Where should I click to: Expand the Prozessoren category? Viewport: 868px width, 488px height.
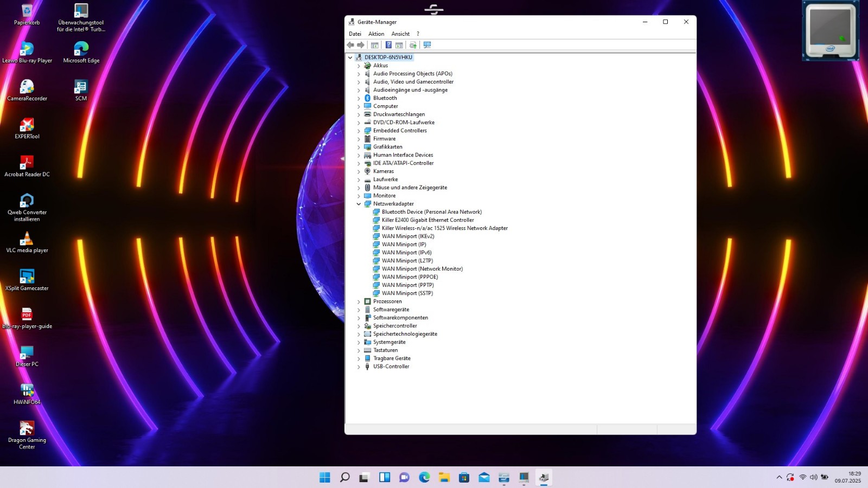(359, 301)
